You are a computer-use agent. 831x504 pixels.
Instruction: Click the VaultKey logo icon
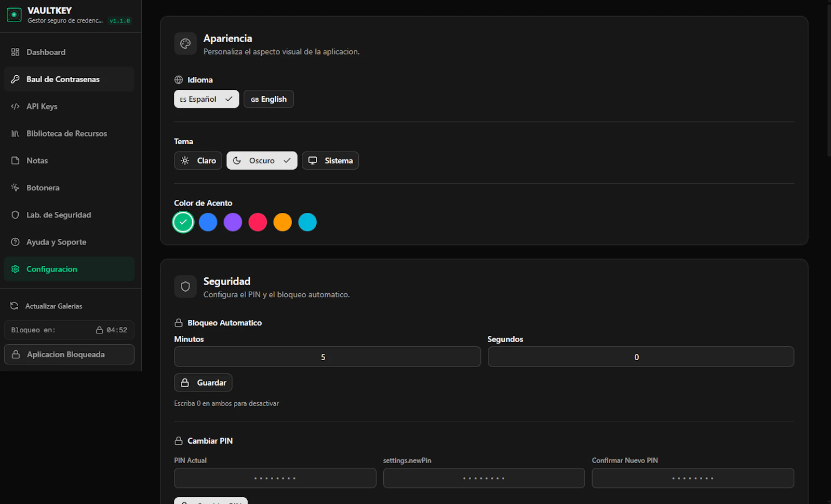click(14, 15)
